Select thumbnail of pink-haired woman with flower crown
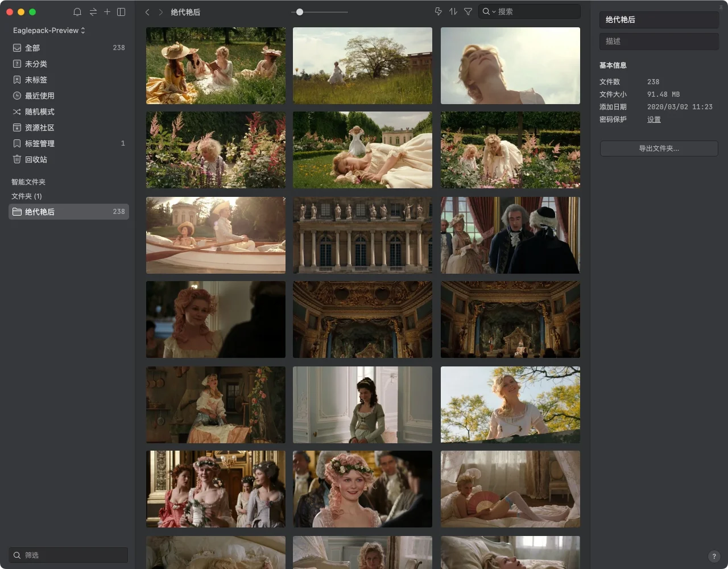The image size is (728, 569). tap(362, 489)
